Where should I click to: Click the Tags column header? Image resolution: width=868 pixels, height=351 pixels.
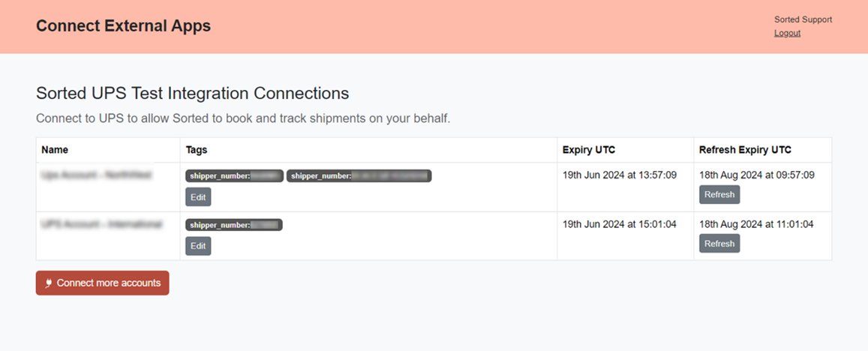197,149
